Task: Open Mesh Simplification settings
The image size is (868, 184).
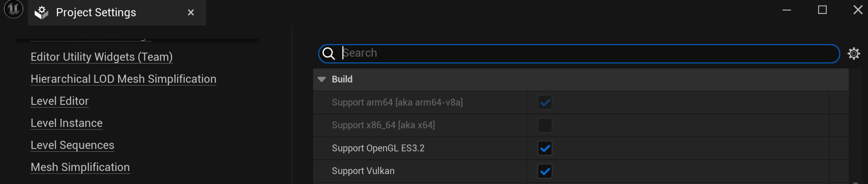Action: [x=80, y=167]
